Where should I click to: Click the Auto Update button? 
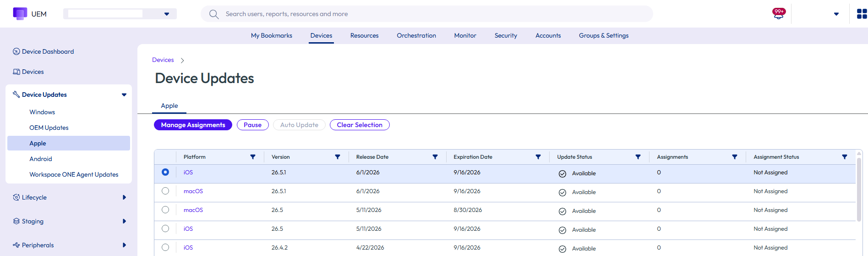coord(300,125)
